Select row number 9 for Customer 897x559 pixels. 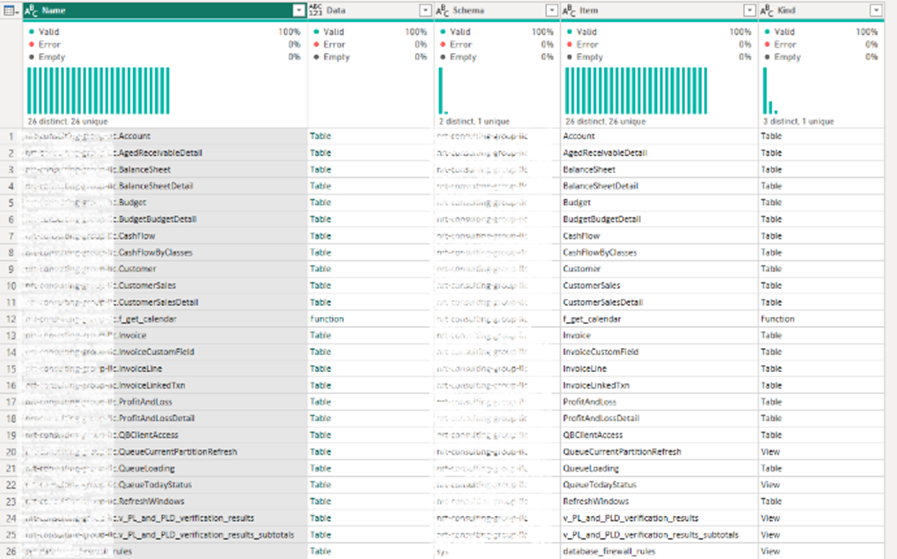[10, 269]
